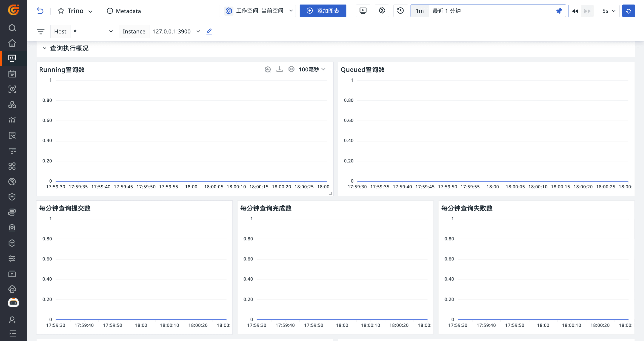
Task: Collapse the 查询执行概况 section
Action: 45,48
